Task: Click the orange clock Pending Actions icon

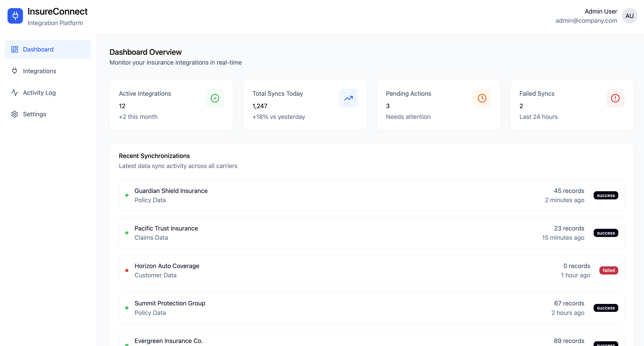Action: [x=482, y=98]
